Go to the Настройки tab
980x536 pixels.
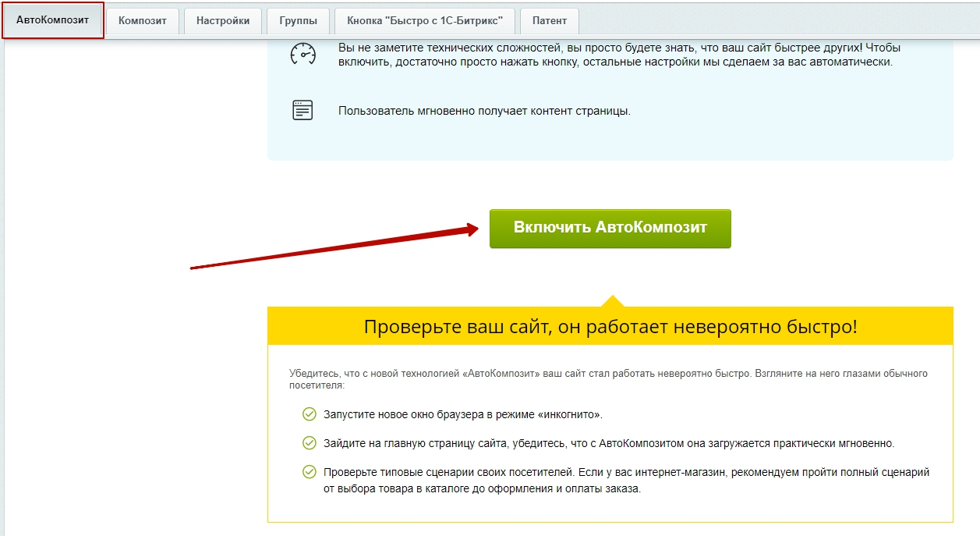(223, 21)
